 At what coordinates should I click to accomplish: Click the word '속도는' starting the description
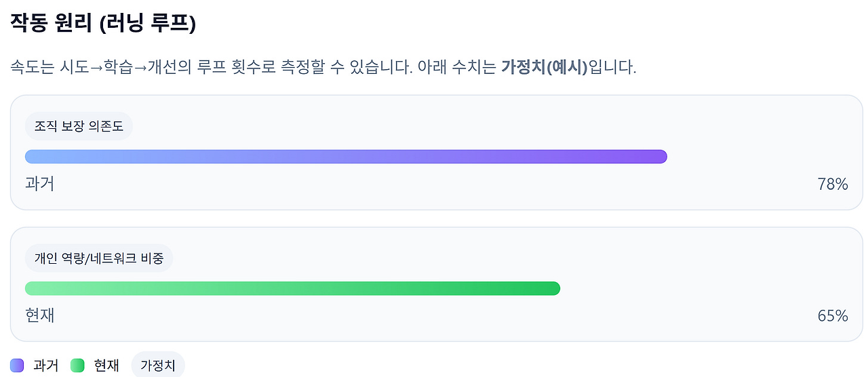click(32, 68)
